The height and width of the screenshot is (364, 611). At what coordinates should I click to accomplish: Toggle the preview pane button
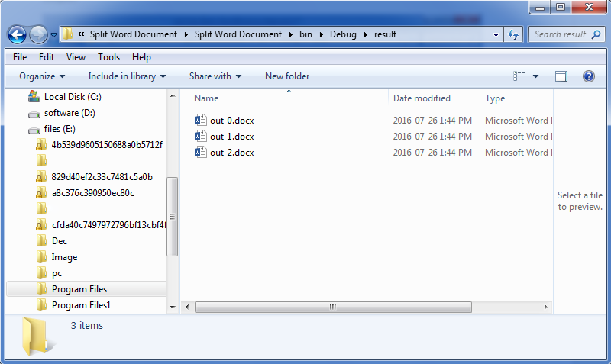click(561, 76)
